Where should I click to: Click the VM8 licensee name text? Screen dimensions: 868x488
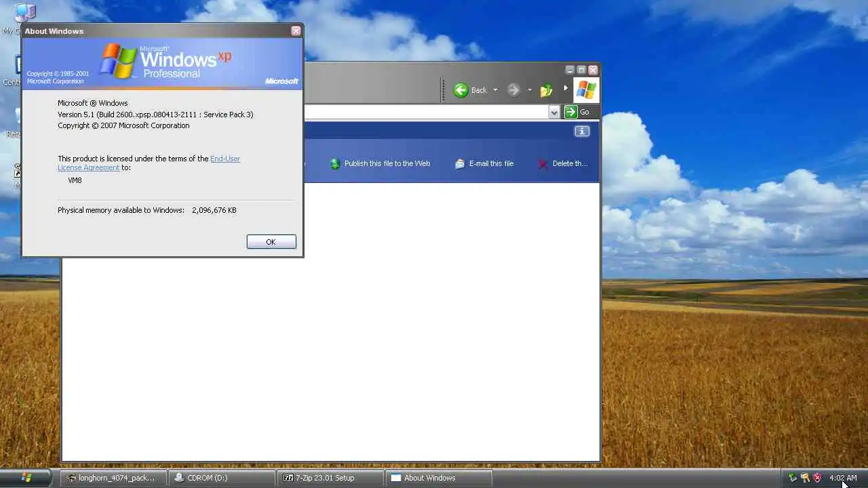[75, 180]
